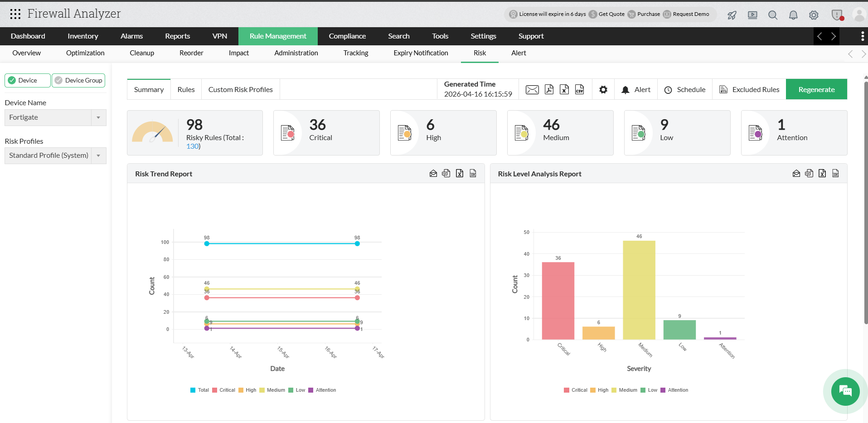The image size is (868, 423).
Task: Open the Dashboard menu
Action: (x=28, y=36)
